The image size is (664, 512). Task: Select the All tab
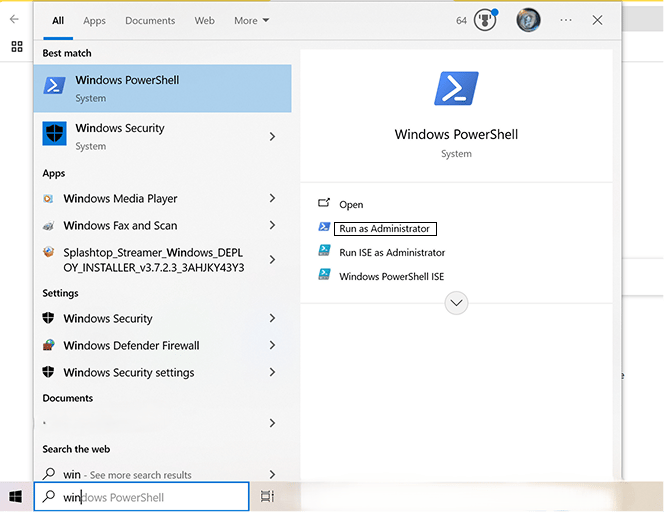(58, 20)
